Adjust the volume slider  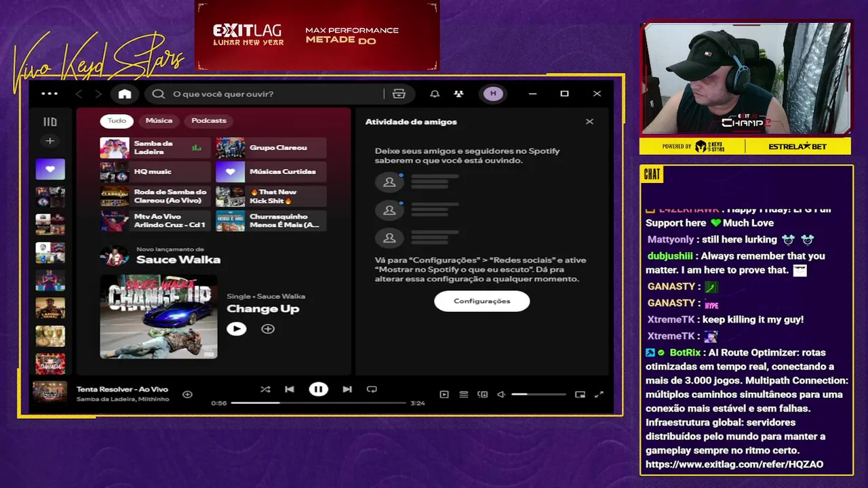tap(538, 394)
